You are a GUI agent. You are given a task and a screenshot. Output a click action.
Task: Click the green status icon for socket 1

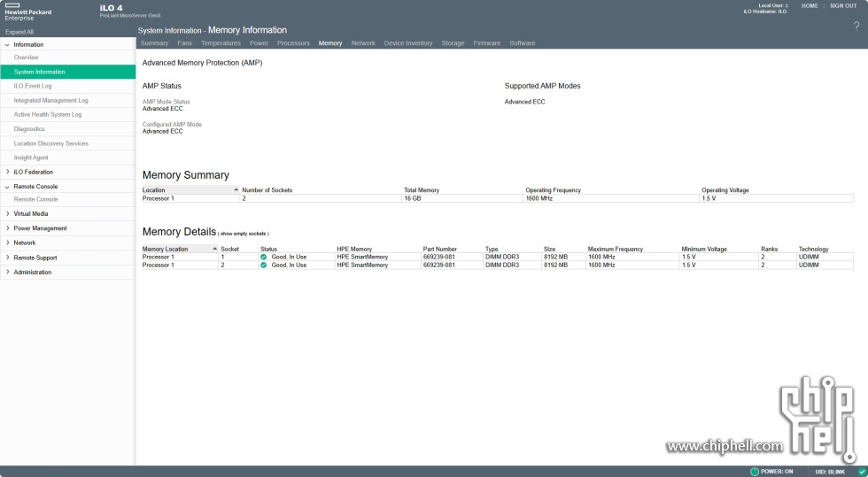(x=264, y=258)
